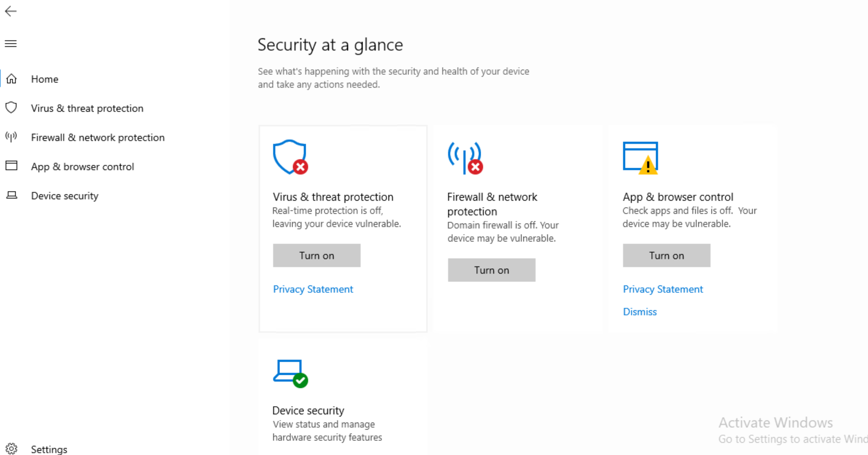Click the firewall antenna icon in sidebar
Image resolution: width=868 pixels, height=455 pixels.
pos(11,137)
